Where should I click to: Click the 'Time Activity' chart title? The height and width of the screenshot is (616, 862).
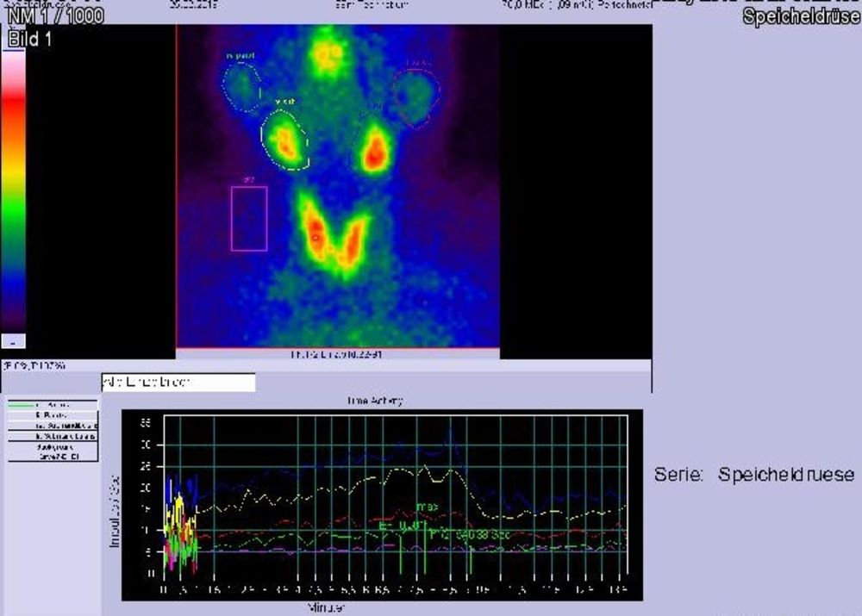click(374, 401)
